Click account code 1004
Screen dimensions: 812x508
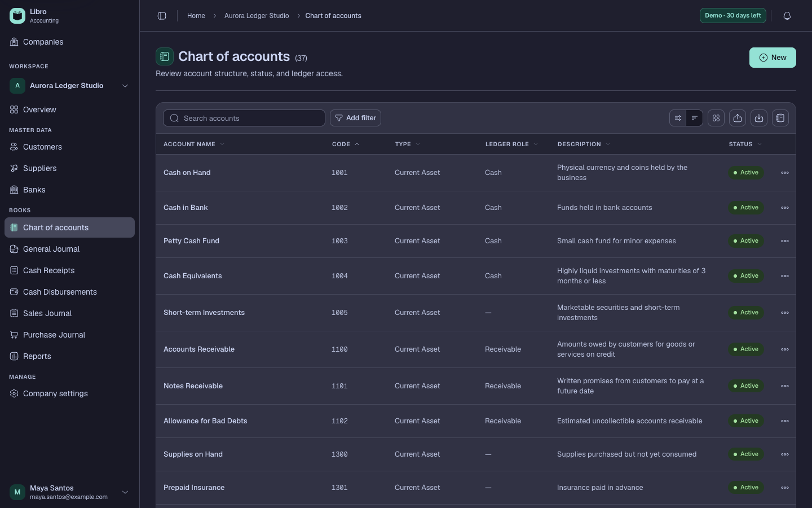click(x=339, y=276)
